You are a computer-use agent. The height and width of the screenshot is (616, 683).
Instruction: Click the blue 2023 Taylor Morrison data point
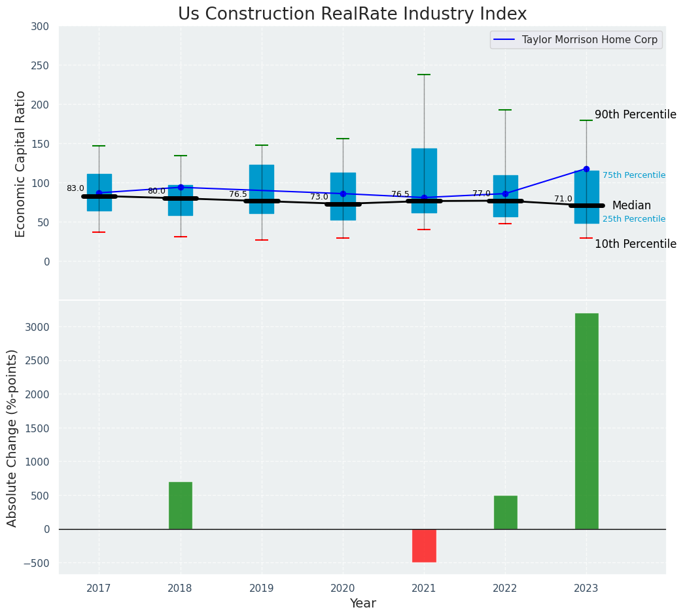586,169
